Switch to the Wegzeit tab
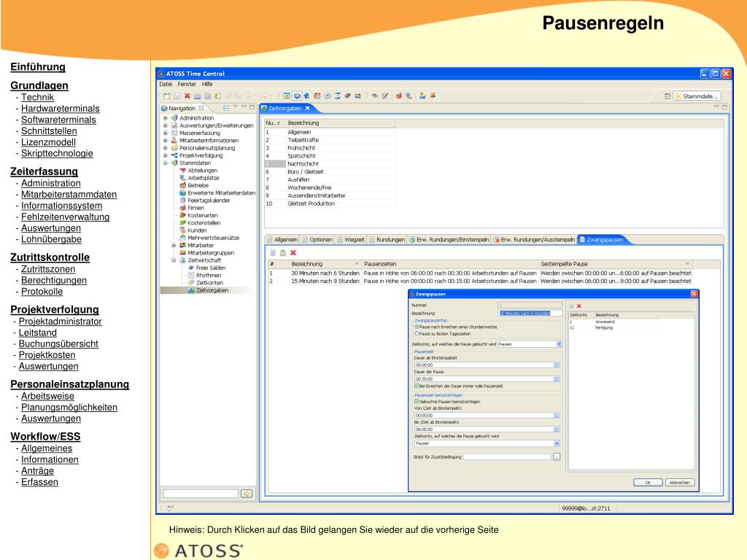The height and width of the screenshot is (560, 747). tap(351, 239)
